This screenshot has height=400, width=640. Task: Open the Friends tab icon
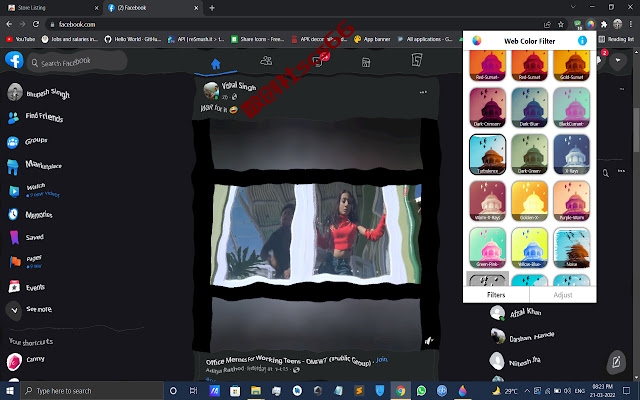tap(266, 61)
